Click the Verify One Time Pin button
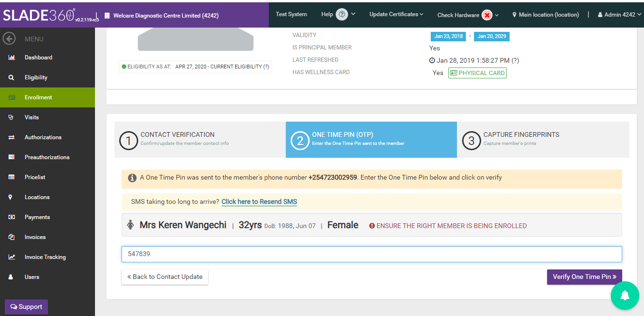Screen dimensions: 644x316 coord(585,277)
